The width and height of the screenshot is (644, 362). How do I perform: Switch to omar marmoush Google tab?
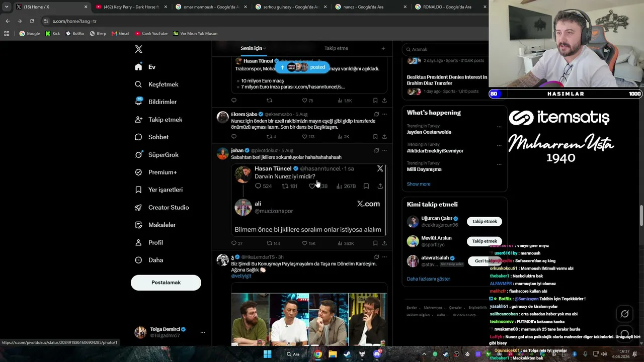(x=211, y=7)
